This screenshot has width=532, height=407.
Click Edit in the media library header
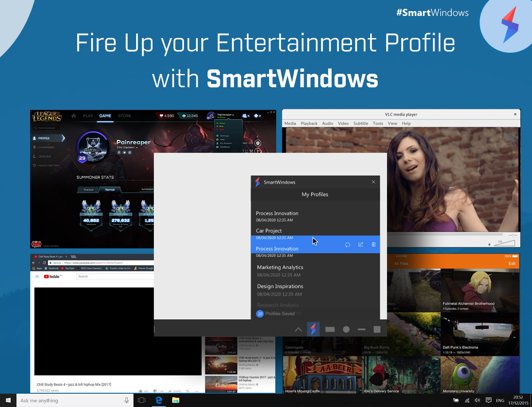pyautogui.click(x=512, y=263)
